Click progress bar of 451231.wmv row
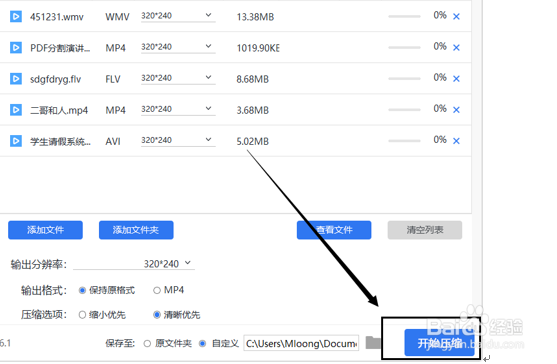This screenshot has height=364, width=557. click(404, 16)
